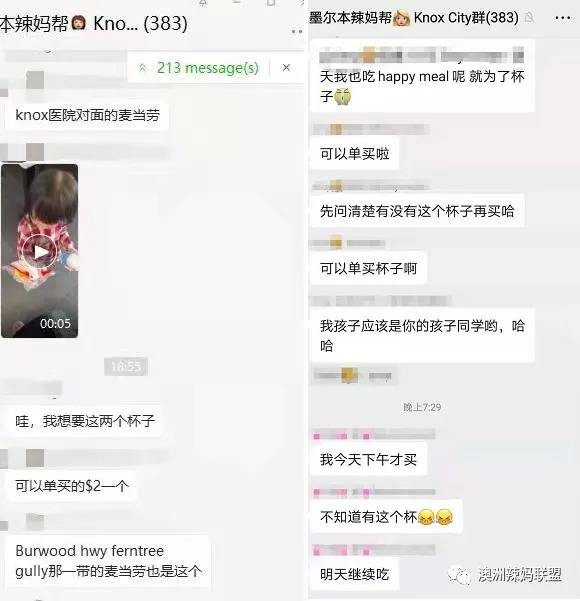Image resolution: width=580 pixels, height=601 pixels.
Task: Open the 00:05 video thumbnail
Action: (x=39, y=251)
